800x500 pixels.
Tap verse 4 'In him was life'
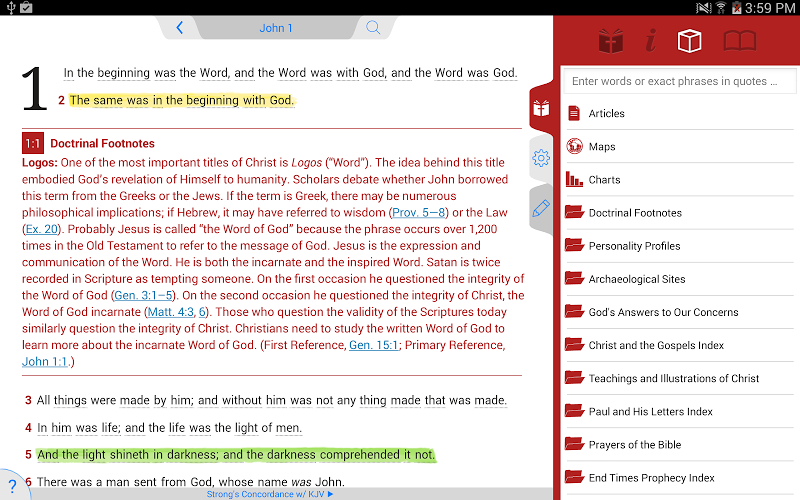pyautogui.click(x=169, y=428)
